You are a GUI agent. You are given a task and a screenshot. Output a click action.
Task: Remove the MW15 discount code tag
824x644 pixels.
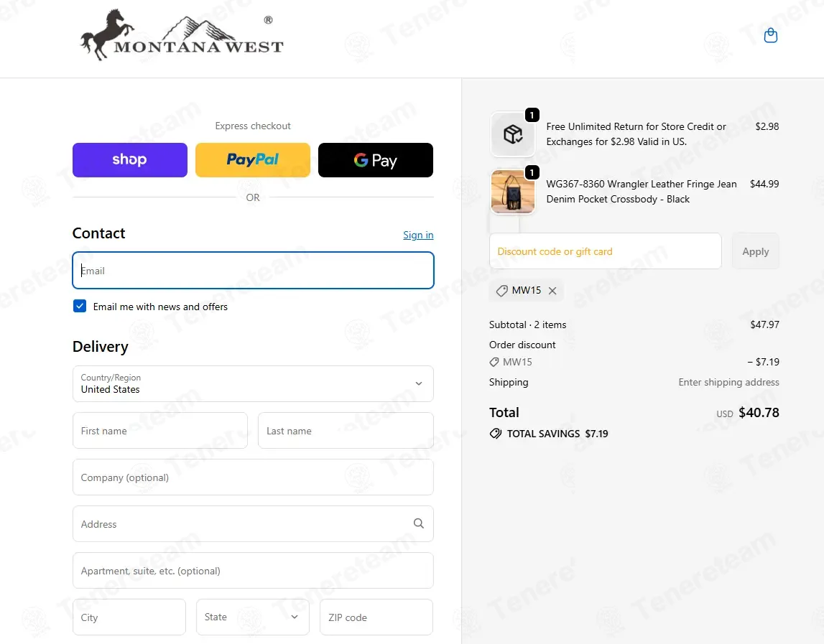pos(552,291)
